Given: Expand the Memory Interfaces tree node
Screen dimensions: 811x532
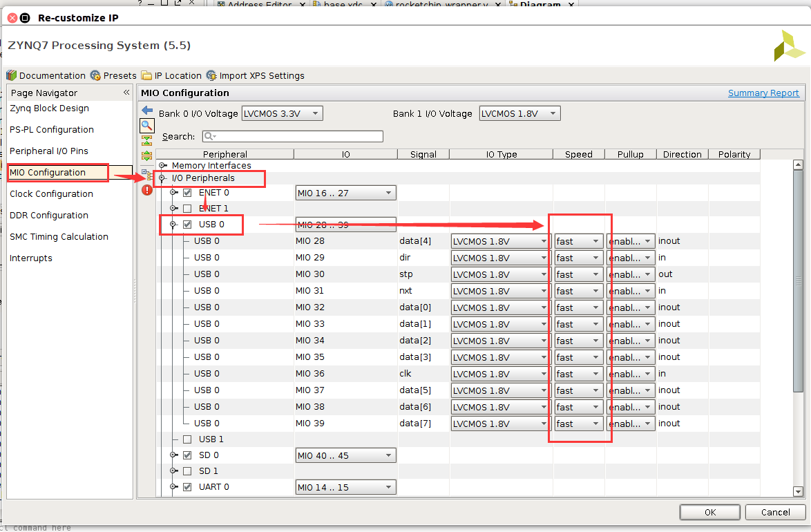Looking at the screenshot, I should coord(163,166).
